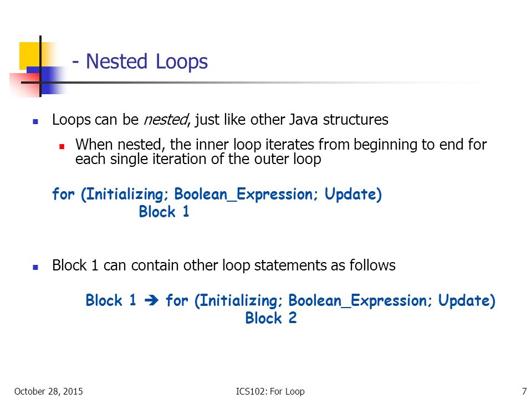Click the arrow symbol after Block 1

pyautogui.click(x=151, y=300)
